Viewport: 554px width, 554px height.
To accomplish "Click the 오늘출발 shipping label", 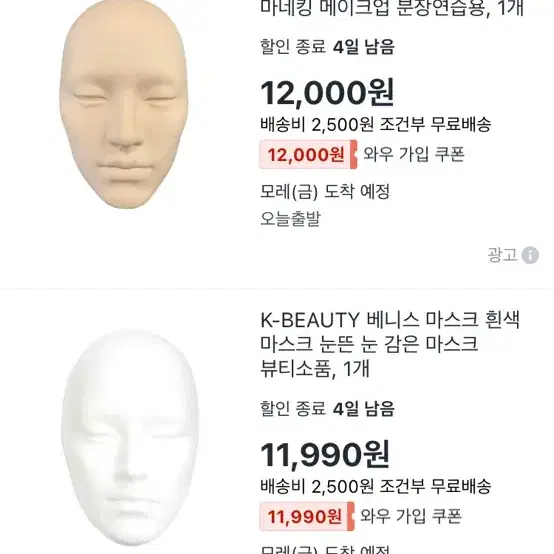I will point(290,218).
